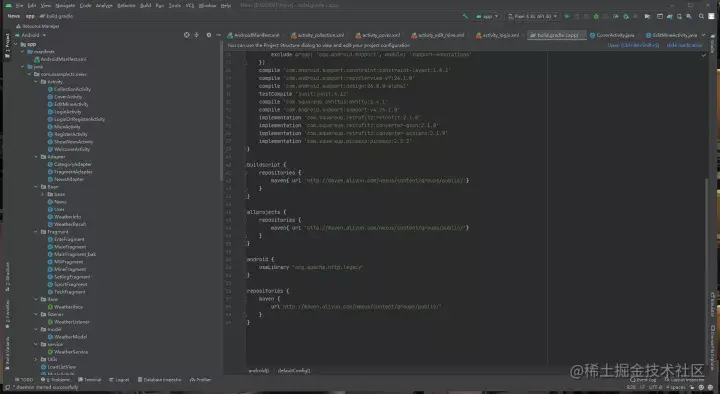Open the vertical Project tool window tab
This screenshot has width=720, height=394.
[x=7, y=45]
